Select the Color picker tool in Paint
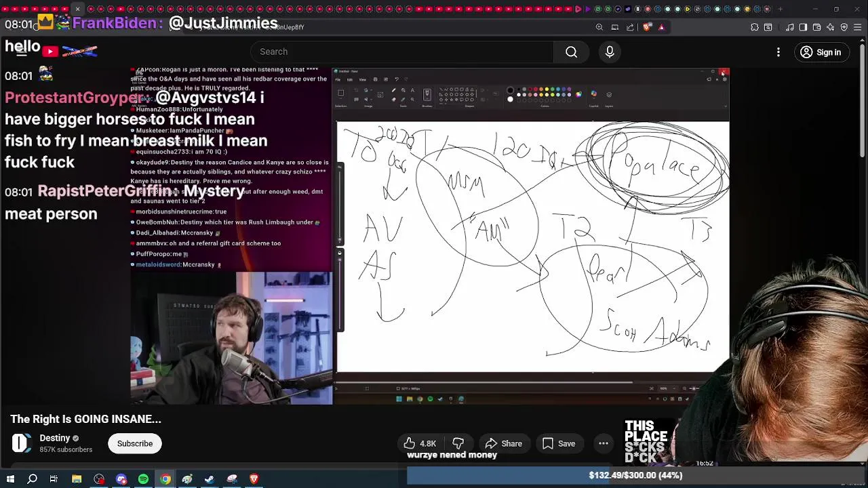Image resolution: width=868 pixels, height=488 pixels. tap(403, 99)
